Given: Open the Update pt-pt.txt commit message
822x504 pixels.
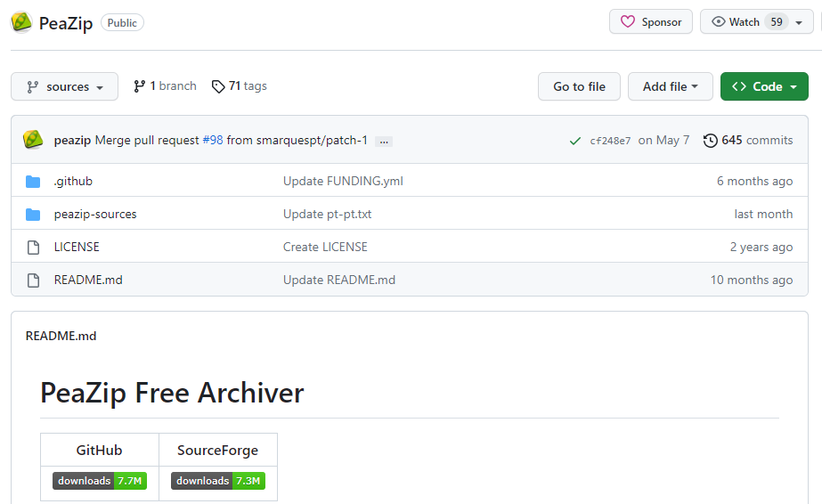Looking at the screenshot, I should click(327, 215).
